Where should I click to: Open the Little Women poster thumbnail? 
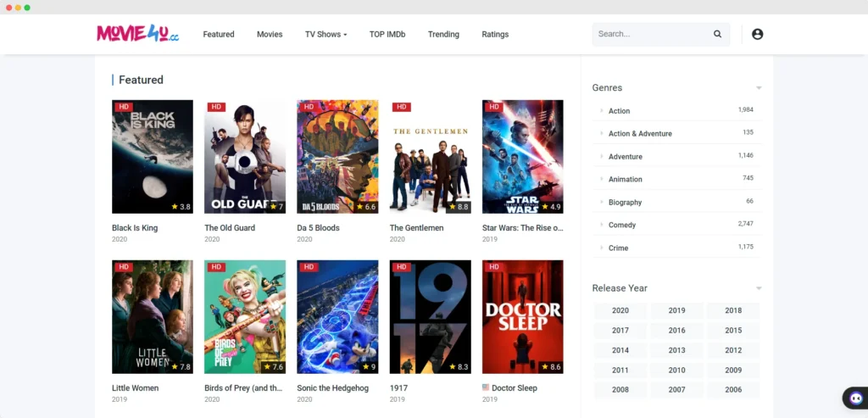153,317
